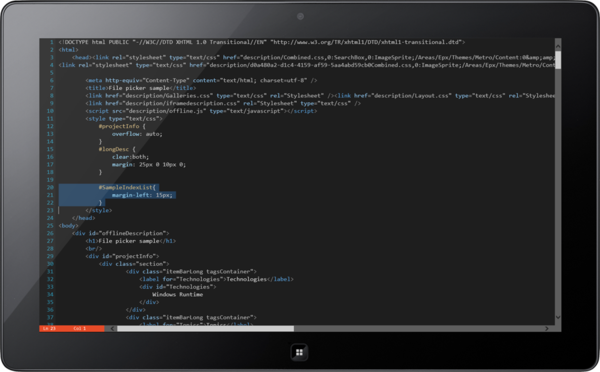600x372 pixels.
Task: Click the '#longDesc {' selector
Action: pos(117,149)
